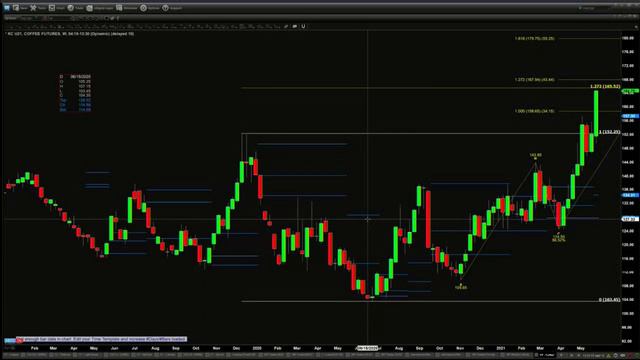Select the 1.272 (165.52) Fibonacci label
640x360 pixels.
(605, 87)
